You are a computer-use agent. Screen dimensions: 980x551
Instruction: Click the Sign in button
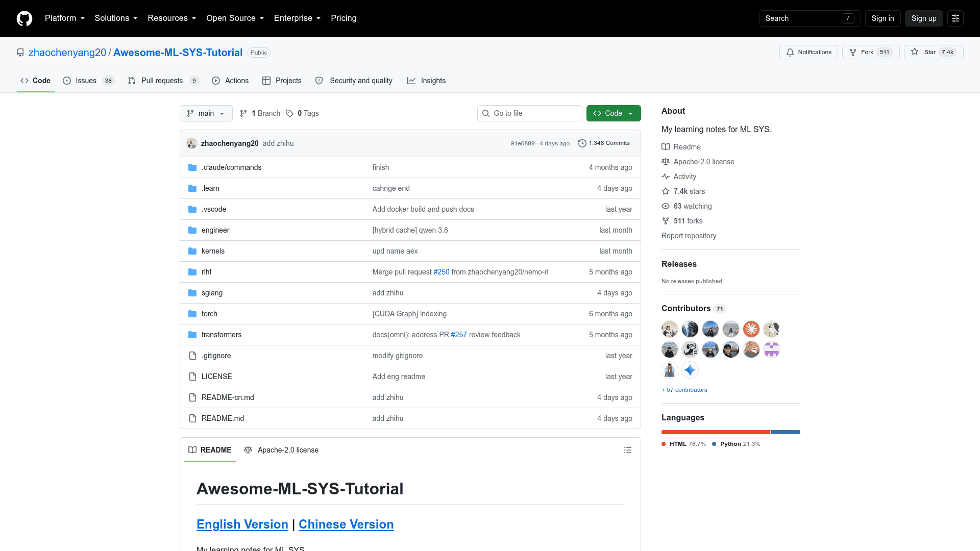click(883, 18)
